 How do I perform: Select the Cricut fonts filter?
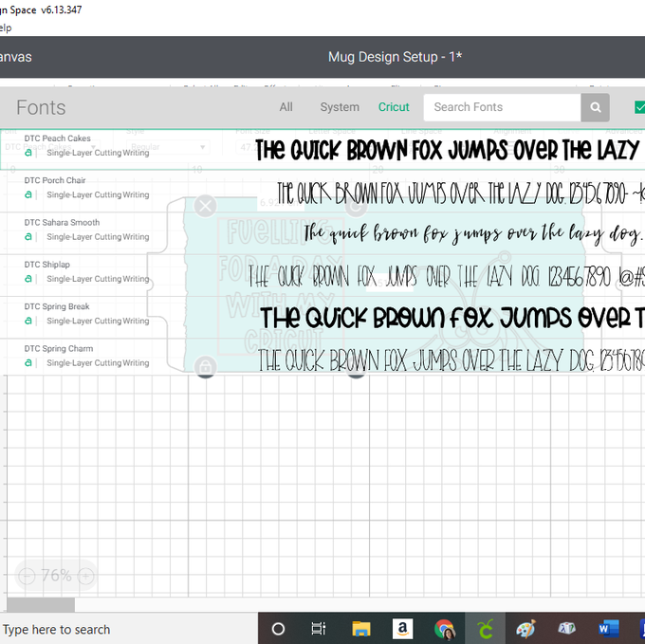tap(394, 107)
